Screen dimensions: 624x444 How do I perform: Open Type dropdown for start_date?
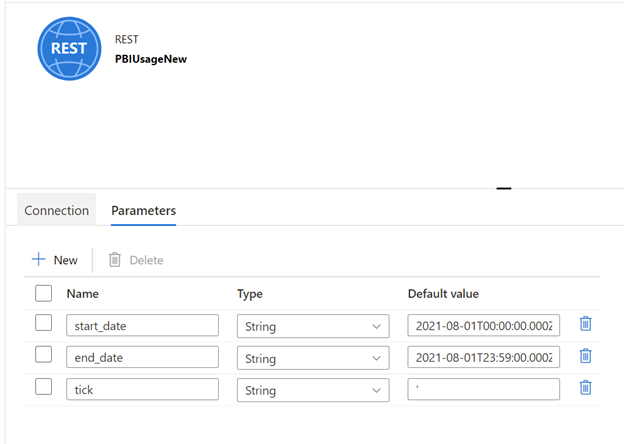[x=313, y=326]
